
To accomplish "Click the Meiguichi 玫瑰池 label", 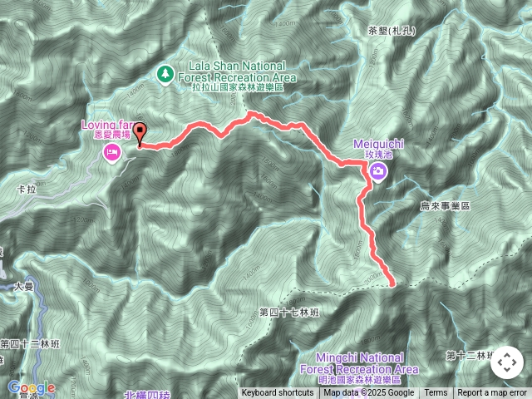I will (378, 149).
